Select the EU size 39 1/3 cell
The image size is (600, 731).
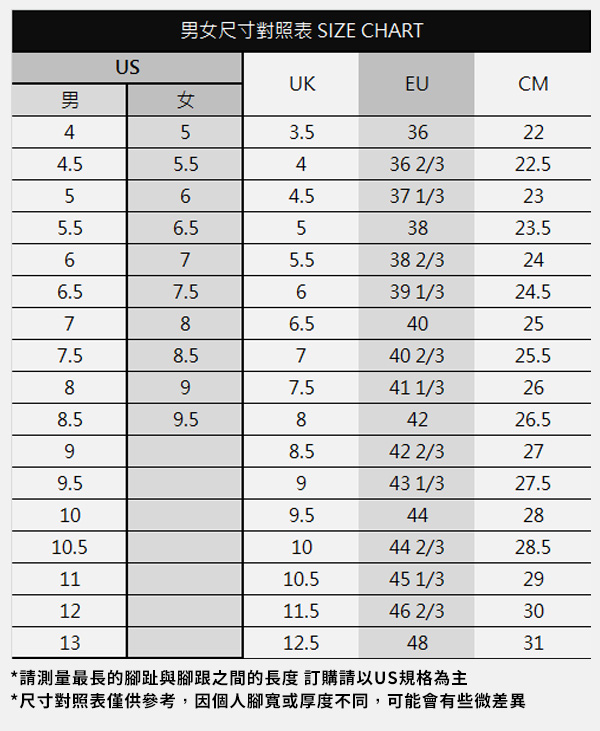417,292
